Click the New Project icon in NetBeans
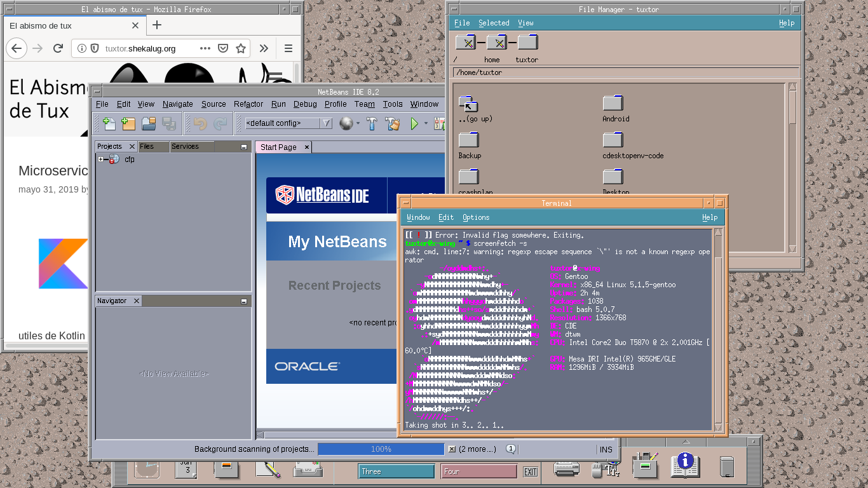The height and width of the screenshot is (488, 868). tap(129, 123)
